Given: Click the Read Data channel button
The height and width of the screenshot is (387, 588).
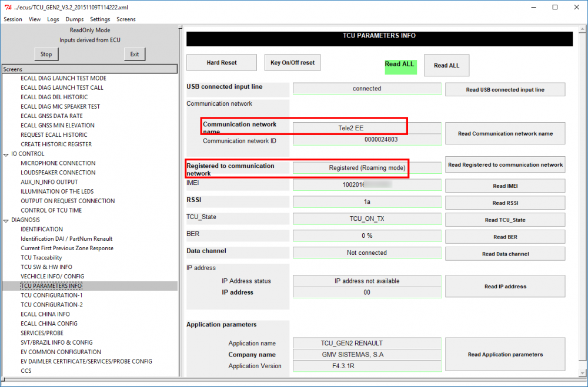Looking at the screenshot, I should click(x=505, y=254).
